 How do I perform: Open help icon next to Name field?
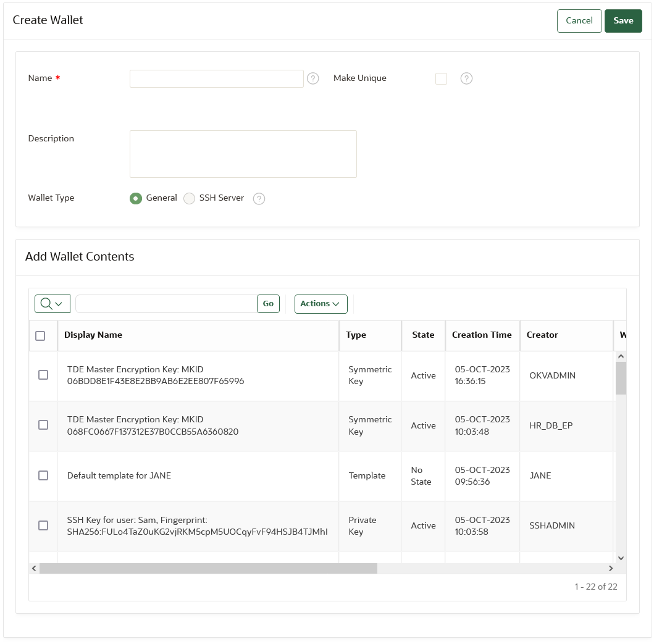(313, 78)
